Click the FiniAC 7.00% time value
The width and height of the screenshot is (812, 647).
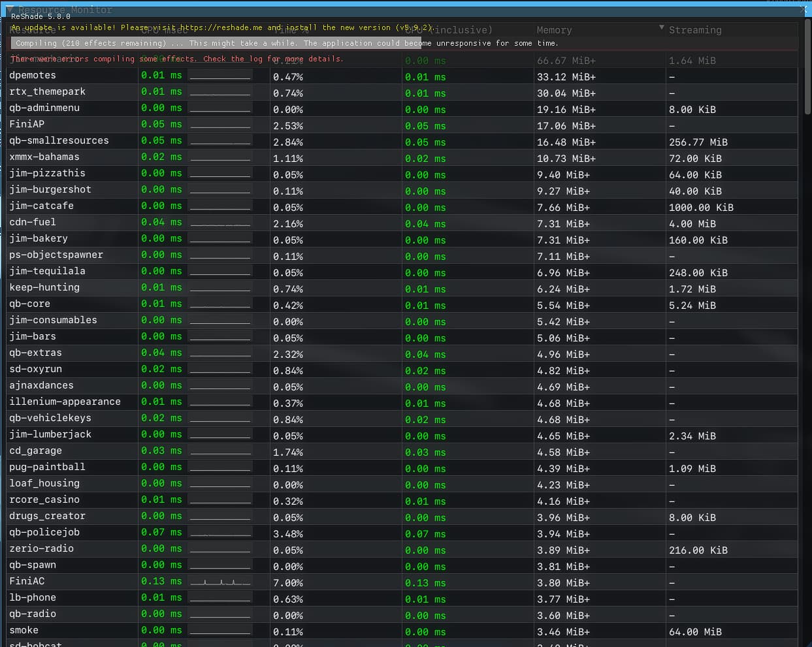click(288, 582)
